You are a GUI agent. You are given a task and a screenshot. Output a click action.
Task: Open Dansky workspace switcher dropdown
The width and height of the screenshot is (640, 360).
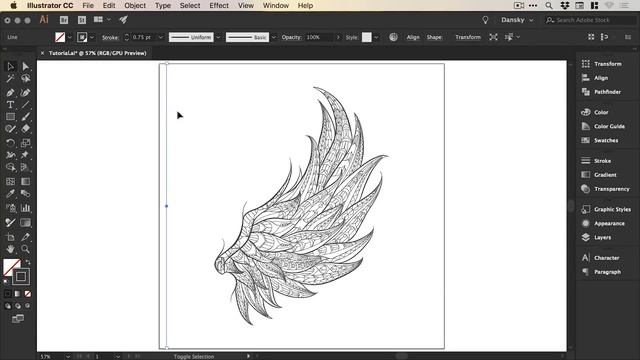click(517, 20)
